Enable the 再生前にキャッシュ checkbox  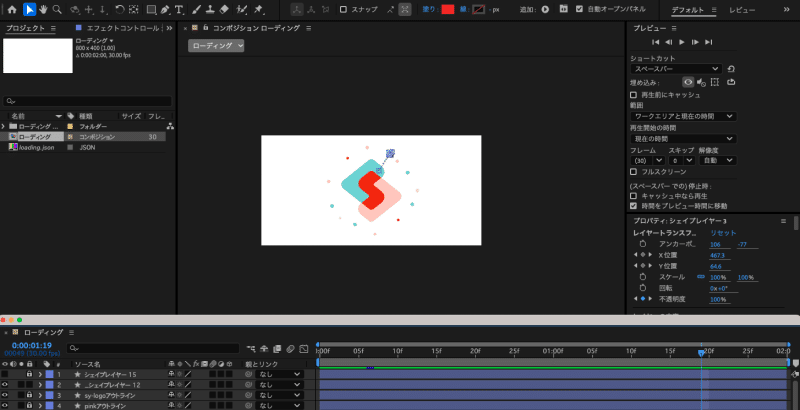634,95
